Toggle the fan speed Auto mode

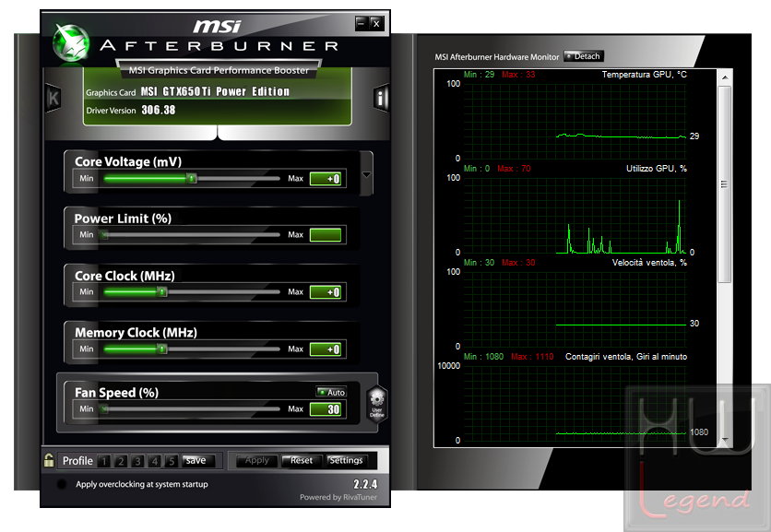tap(331, 392)
